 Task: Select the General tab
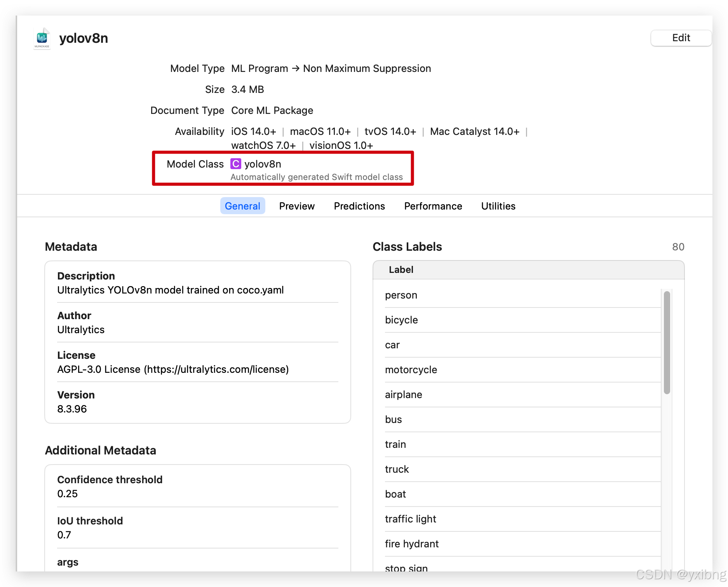[242, 206]
